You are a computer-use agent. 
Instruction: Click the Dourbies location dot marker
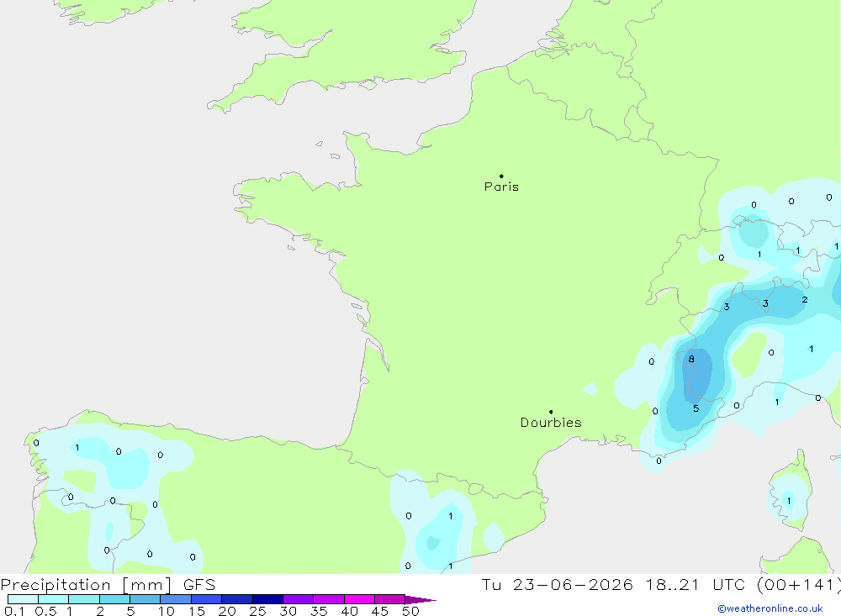551,412
